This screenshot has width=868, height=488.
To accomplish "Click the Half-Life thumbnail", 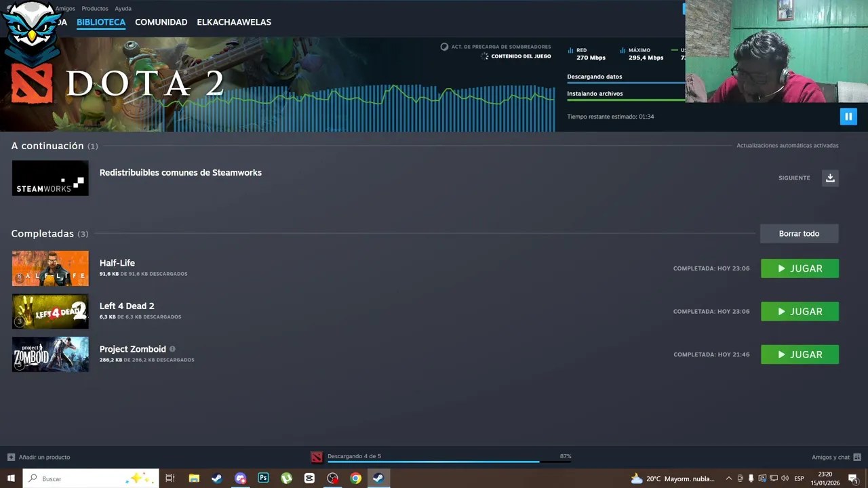I will click(x=50, y=268).
